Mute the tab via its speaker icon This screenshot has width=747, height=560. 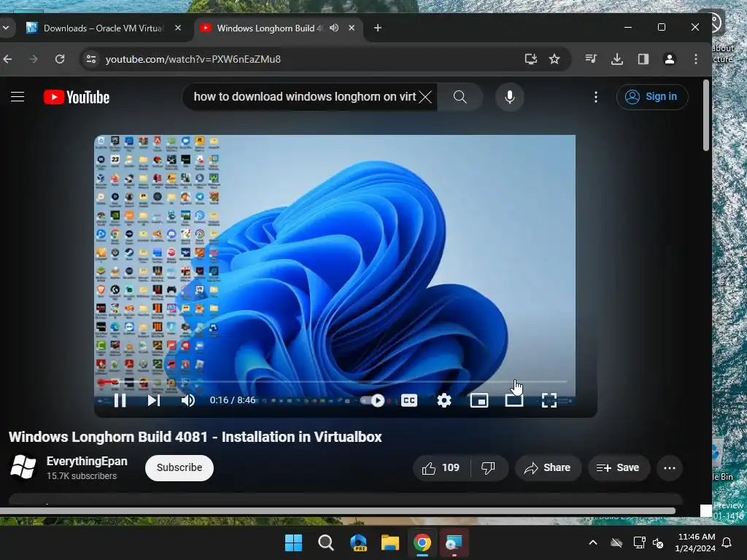point(334,28)
